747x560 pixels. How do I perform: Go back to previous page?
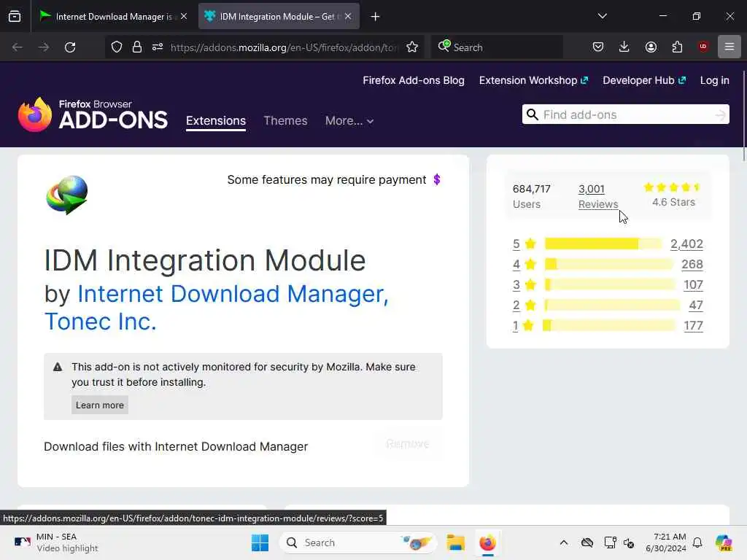pos(18,47)
